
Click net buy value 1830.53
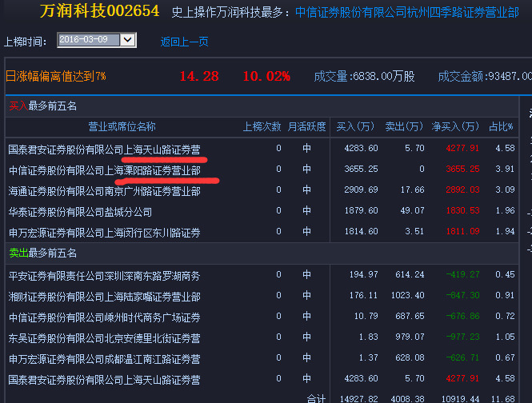coord(462,210)
